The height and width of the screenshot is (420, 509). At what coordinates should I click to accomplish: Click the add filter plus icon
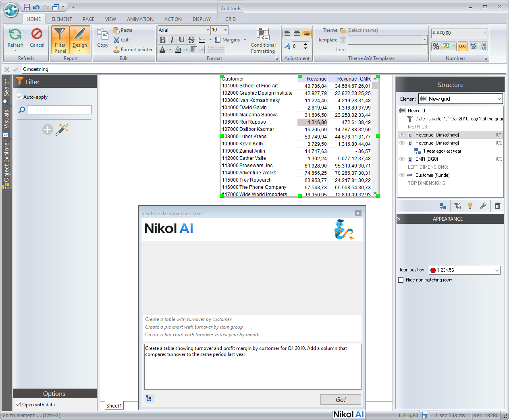(48, 130)
